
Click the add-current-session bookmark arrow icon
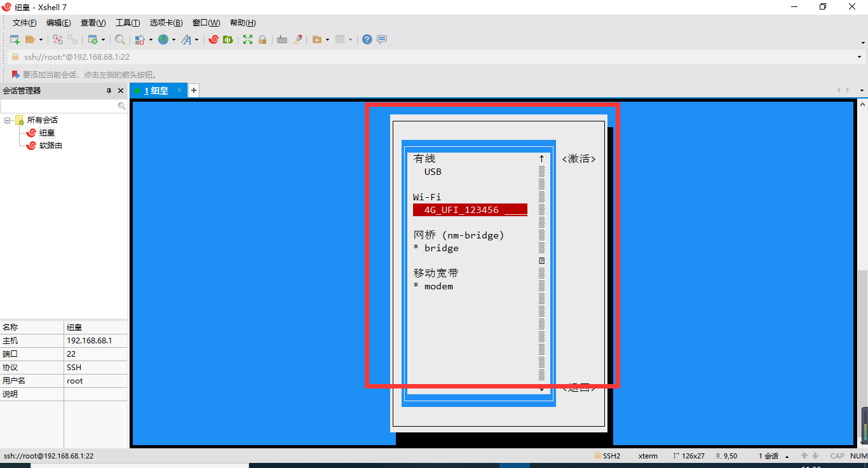pyautogui.click(x=16, y=74)
